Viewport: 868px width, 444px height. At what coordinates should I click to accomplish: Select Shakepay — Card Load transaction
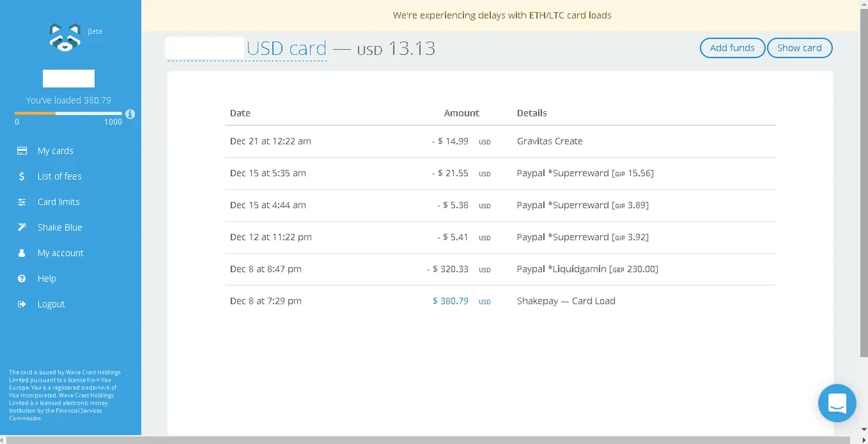pos(566,300)
